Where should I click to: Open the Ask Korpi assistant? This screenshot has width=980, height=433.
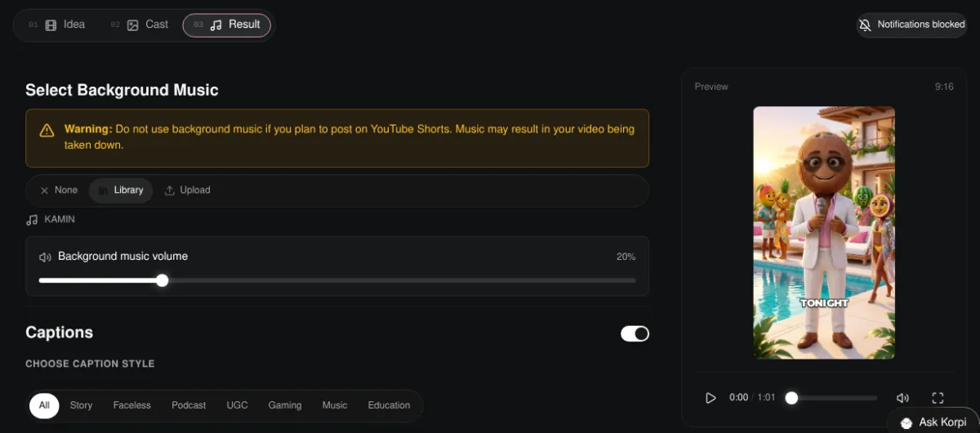click(933, 422)
